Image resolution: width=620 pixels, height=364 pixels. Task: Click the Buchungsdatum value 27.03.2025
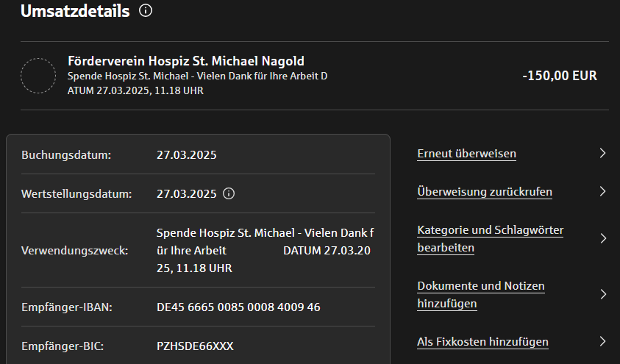(x=187, y=155)
